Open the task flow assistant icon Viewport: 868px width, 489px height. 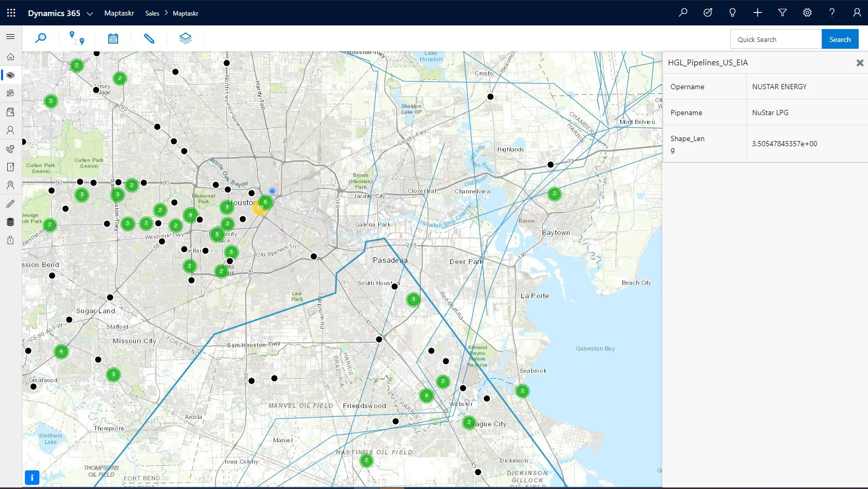(708, 12)
